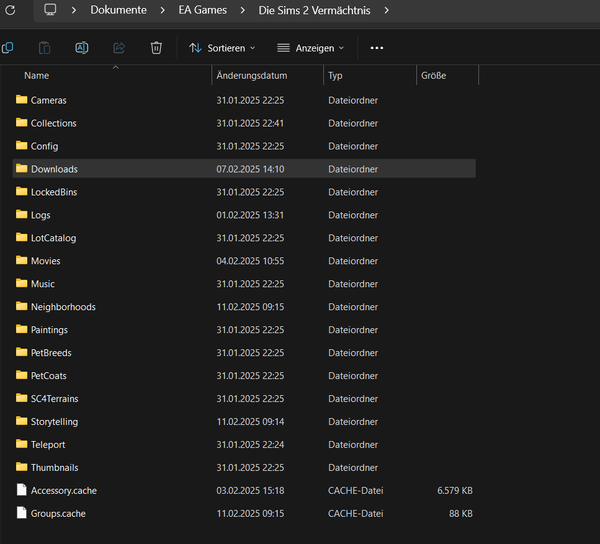Viewport: 600px width, 544px height.
Task: Sort by the Typ column header
Action: (335, 76)
